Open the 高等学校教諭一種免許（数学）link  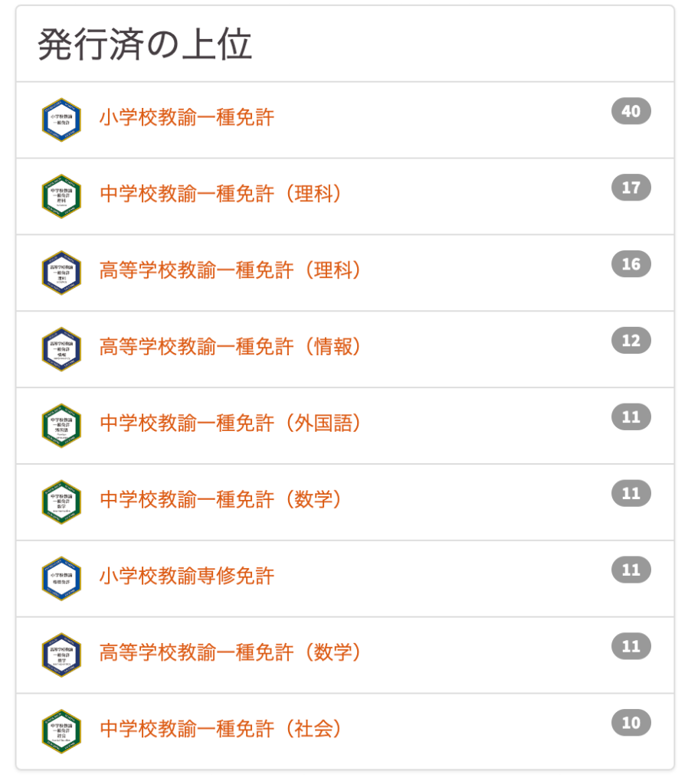[230, 653]
